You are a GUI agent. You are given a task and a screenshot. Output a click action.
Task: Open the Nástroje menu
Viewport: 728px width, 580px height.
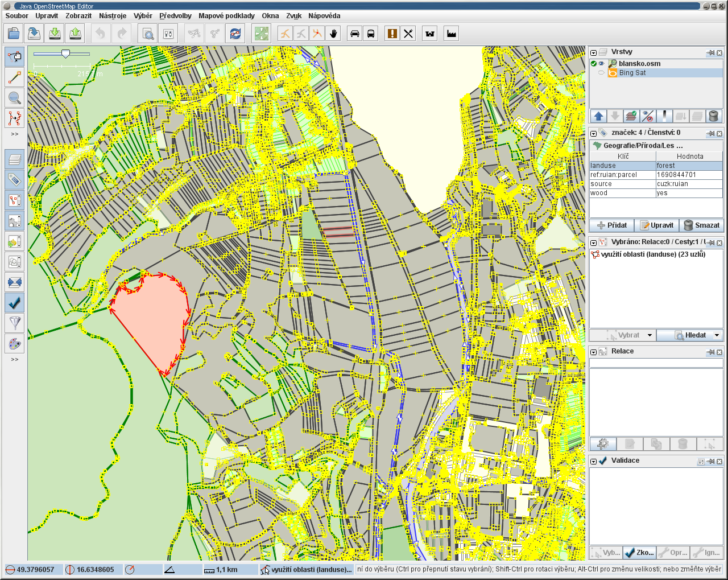[113, 16]
